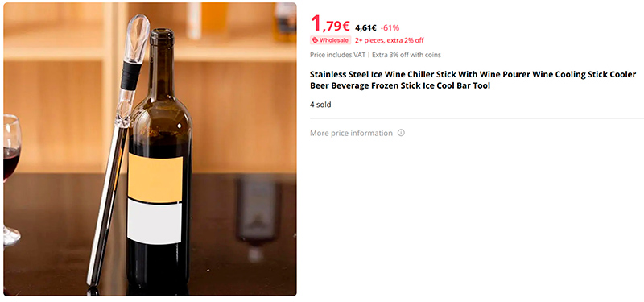Click the crossed-out price 4,61€
This screenshot has height=302, width=644.
pos(365,28)
